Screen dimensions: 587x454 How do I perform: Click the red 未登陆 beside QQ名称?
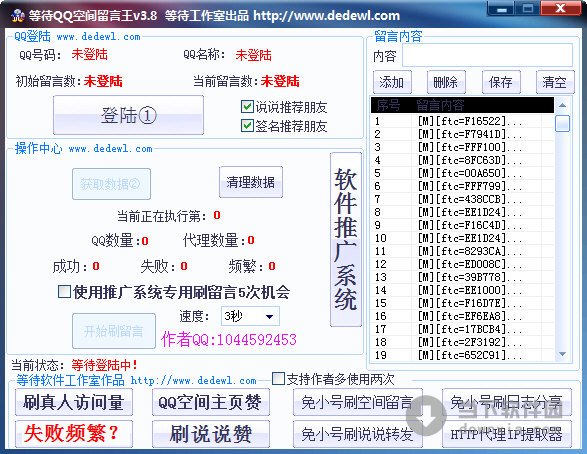[x=253, y=55]
